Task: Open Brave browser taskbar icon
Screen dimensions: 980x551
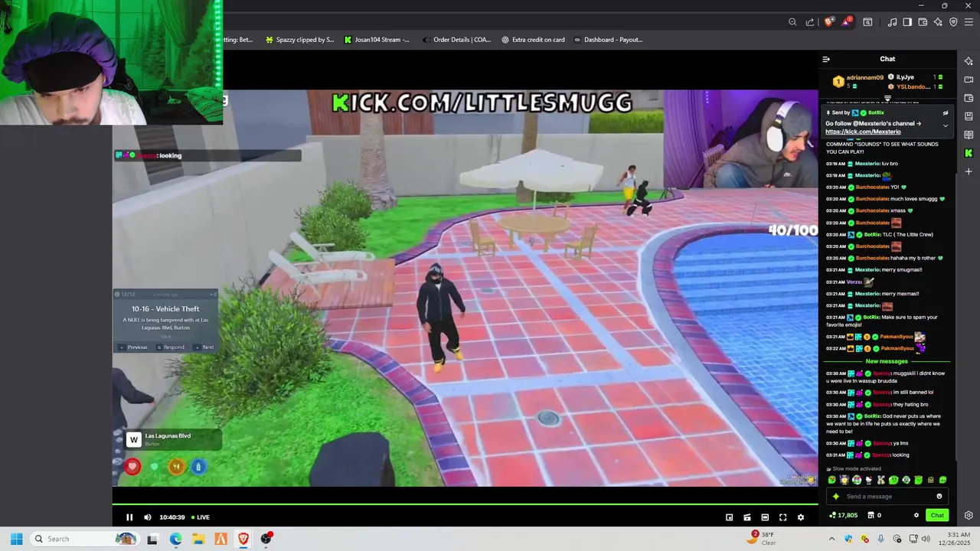Action: 243,539
